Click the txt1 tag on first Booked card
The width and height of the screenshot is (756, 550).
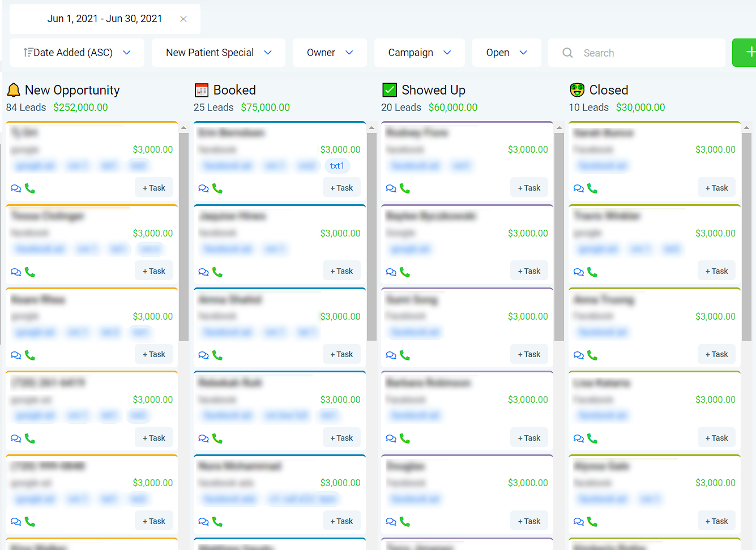[x=337, y=166]
